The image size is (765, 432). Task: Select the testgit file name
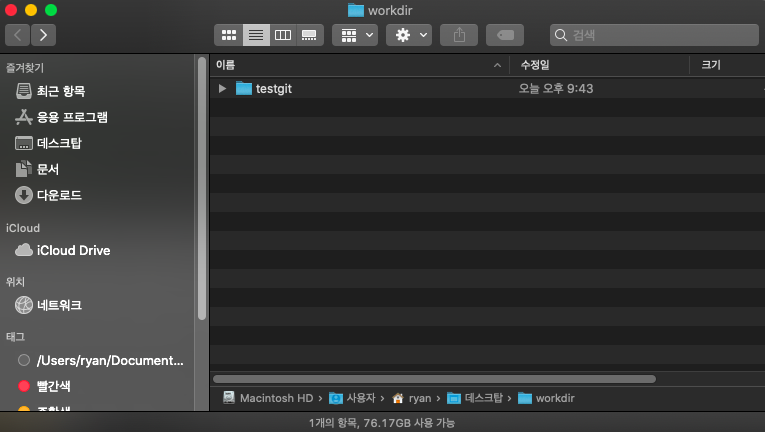pos(274,88)
